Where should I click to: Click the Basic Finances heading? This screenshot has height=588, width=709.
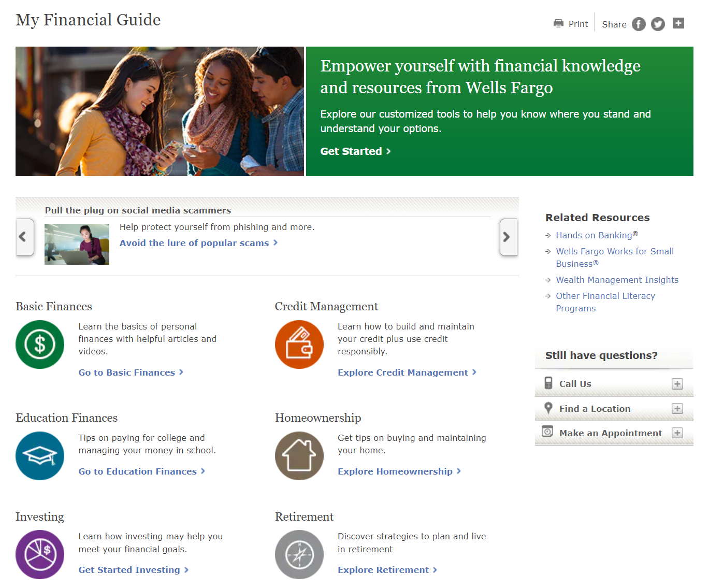click(54, 307)
